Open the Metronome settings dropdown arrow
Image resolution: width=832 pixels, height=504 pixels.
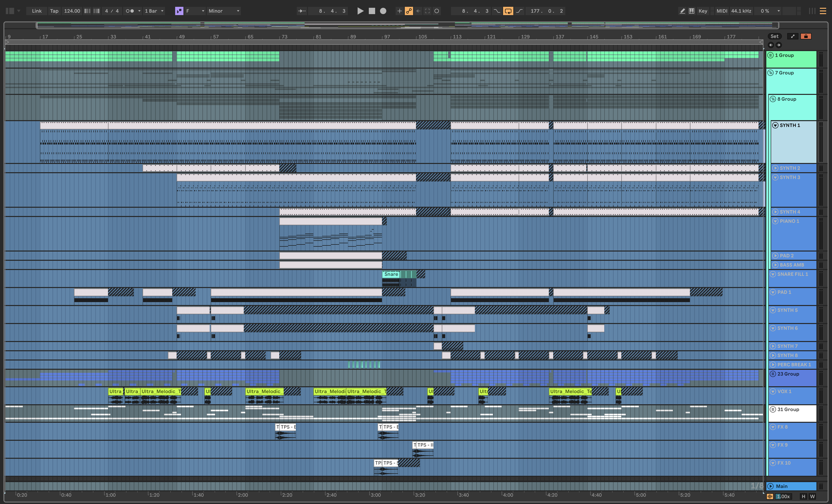tap(139, 11)
